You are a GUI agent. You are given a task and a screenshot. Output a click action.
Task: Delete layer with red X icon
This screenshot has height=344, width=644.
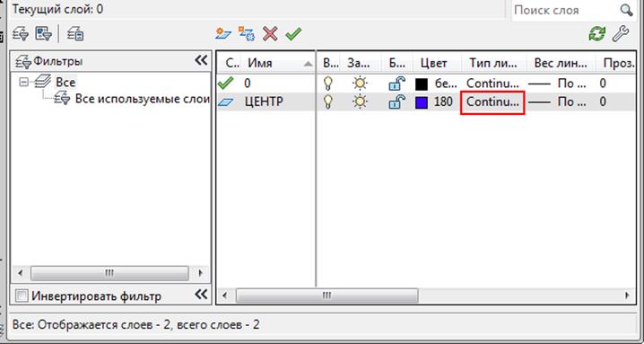coord(270,34)
